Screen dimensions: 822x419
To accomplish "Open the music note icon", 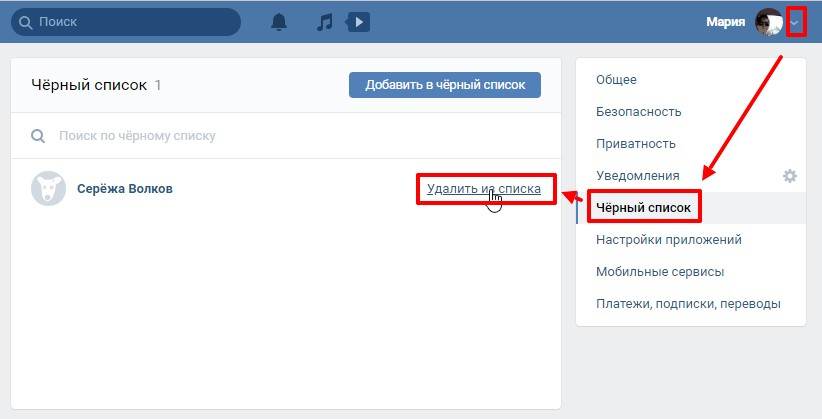I will click(325, 22).
